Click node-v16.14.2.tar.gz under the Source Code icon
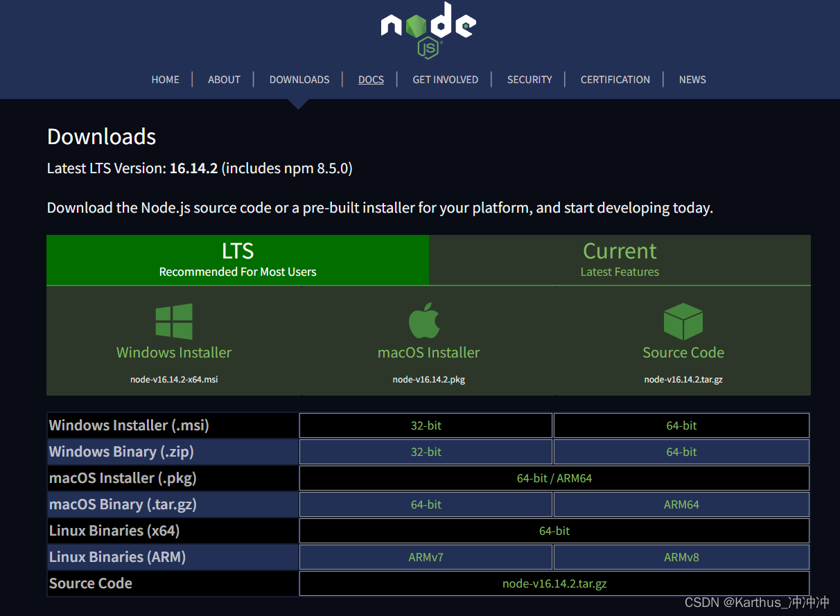The height and width of the screenshot is (616, 840). [683, 380]
